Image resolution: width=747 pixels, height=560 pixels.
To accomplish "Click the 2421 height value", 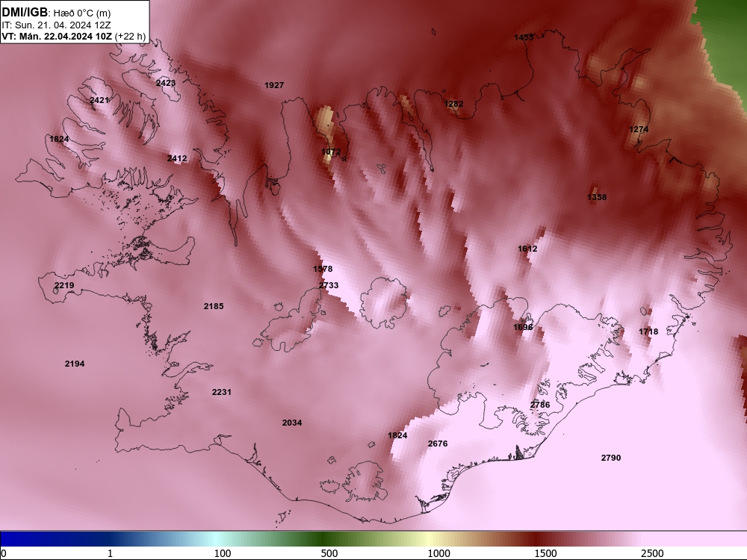I will click(x=99, y=100).
